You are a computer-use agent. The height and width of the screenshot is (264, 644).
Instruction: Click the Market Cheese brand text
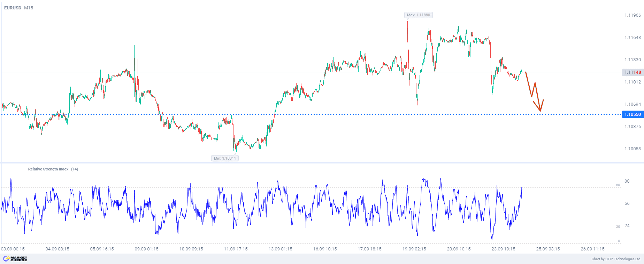pyautogui.click(x=19, y=259)
